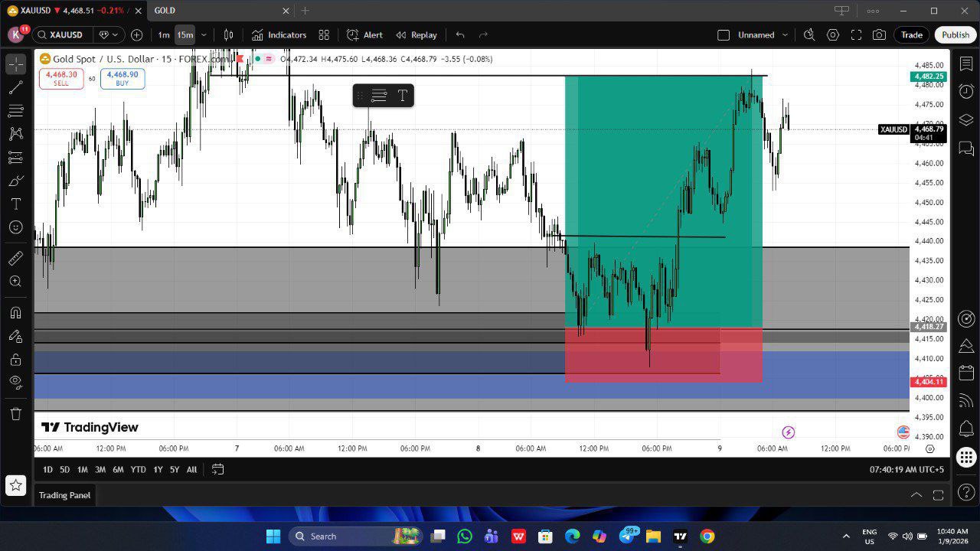
Task: Open the three-dots more menu in title bar
Action: [x=873, y=11]
